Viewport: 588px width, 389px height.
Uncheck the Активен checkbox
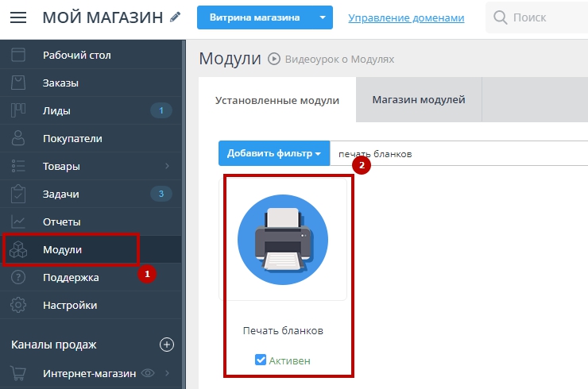(x=260, y=360)
